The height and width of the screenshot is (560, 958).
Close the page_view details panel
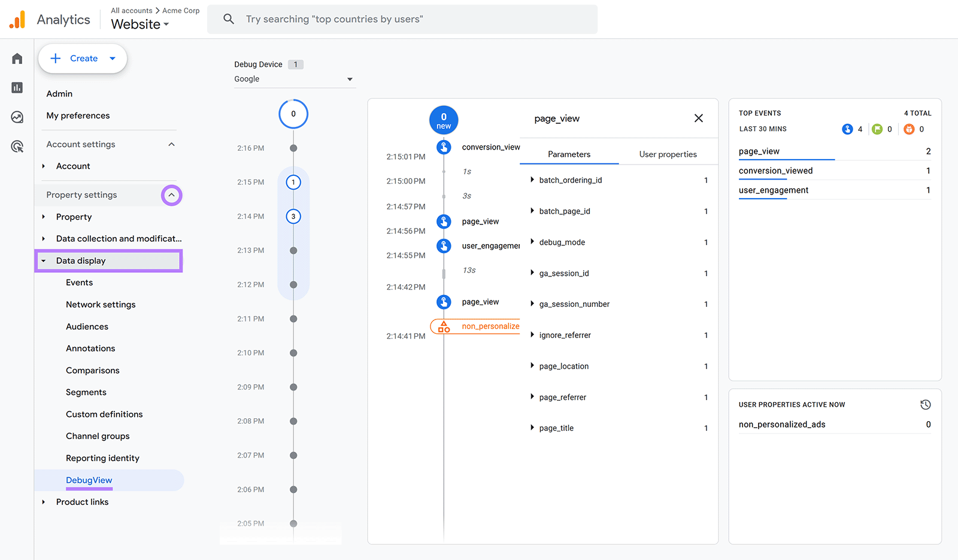698,118
